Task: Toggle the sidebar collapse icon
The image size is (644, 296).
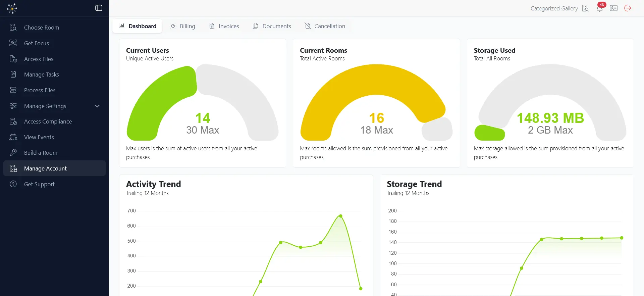Action: [x=99, y=8]
